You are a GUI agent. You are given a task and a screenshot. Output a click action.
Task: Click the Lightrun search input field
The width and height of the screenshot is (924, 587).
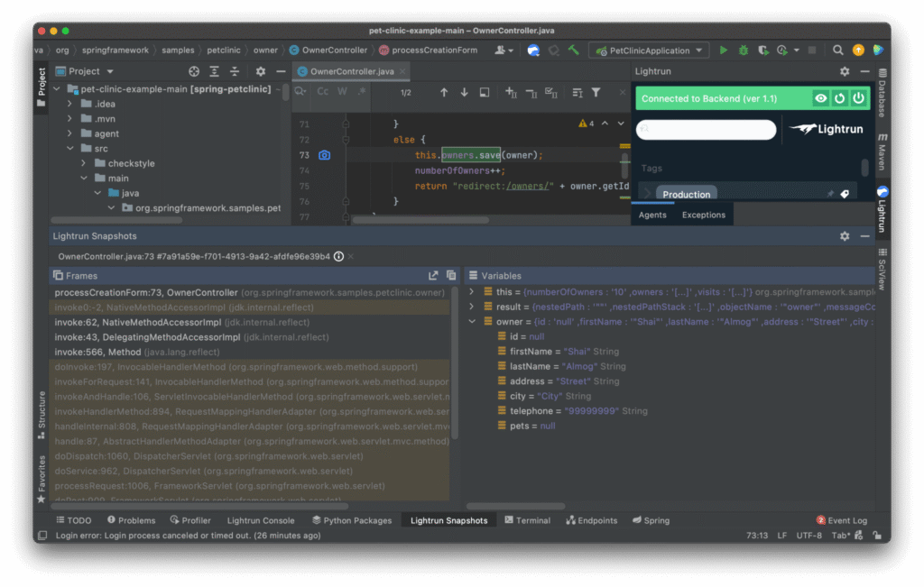tap(707, 129)
